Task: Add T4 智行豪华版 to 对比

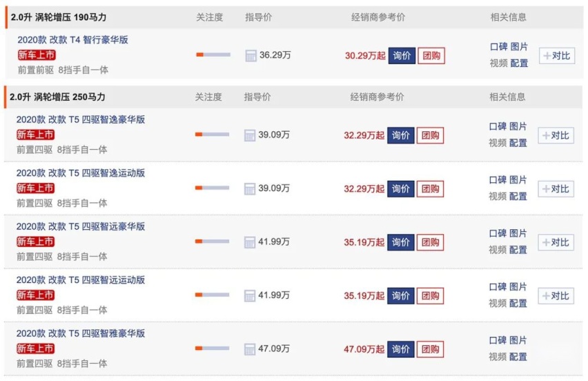Action: tap(557, 56)
